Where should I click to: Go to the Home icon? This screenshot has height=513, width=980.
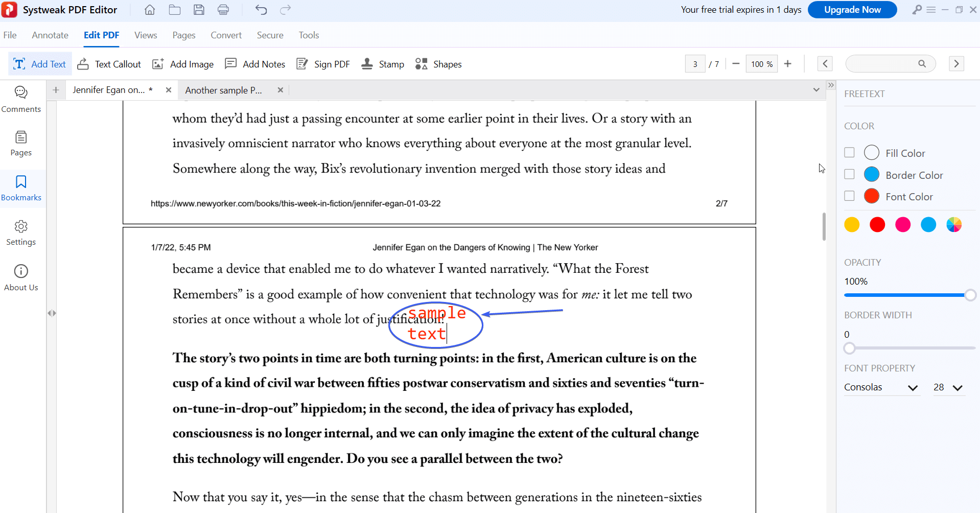(150, 10)
